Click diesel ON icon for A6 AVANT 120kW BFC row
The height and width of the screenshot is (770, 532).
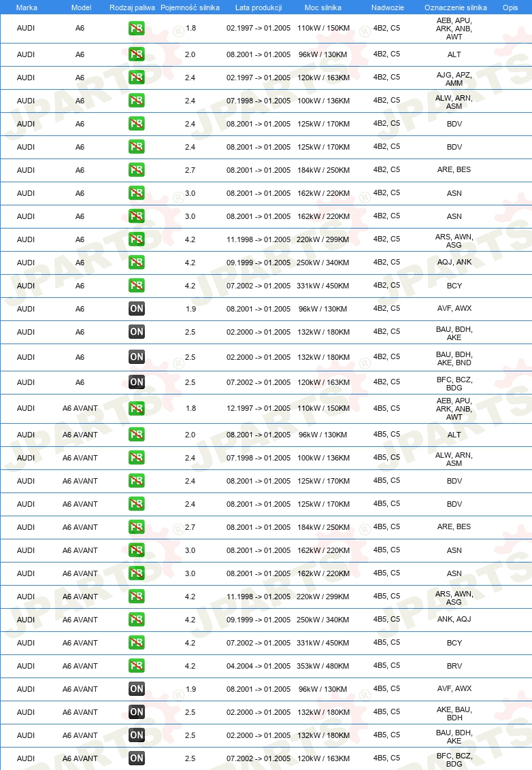[137, 758]
